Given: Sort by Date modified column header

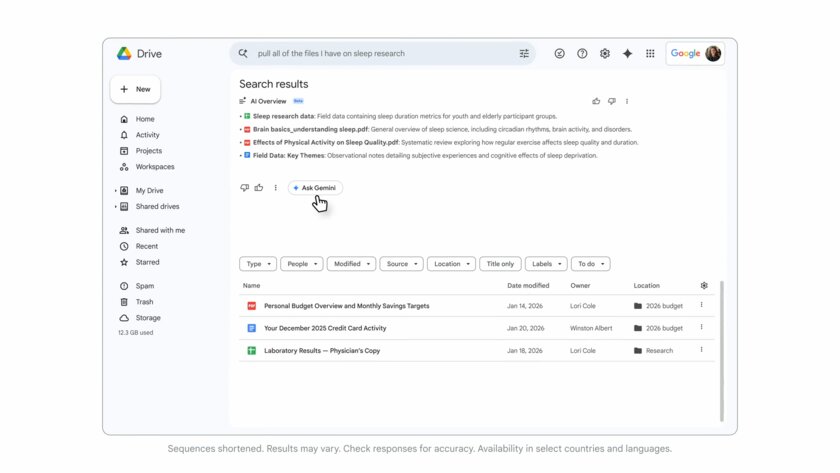Looking at the screenshot, I should point(528,286).
